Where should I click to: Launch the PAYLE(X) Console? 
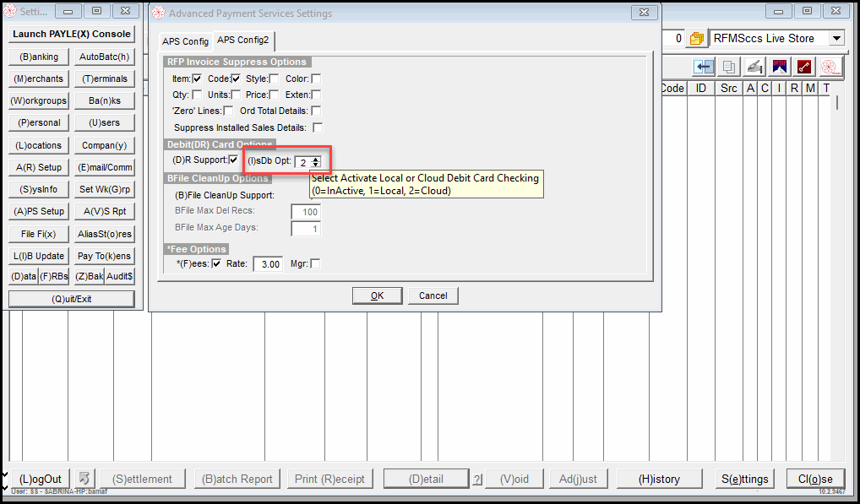(x=72, y=34)
